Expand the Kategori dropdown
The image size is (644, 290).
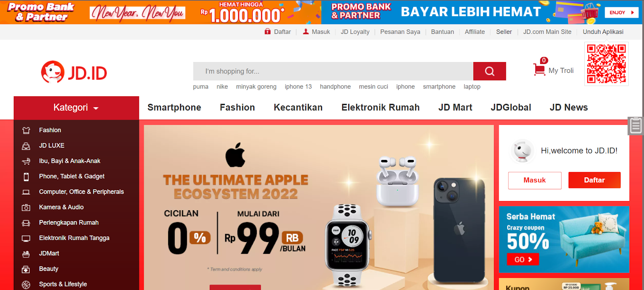(x=76, y=108)
